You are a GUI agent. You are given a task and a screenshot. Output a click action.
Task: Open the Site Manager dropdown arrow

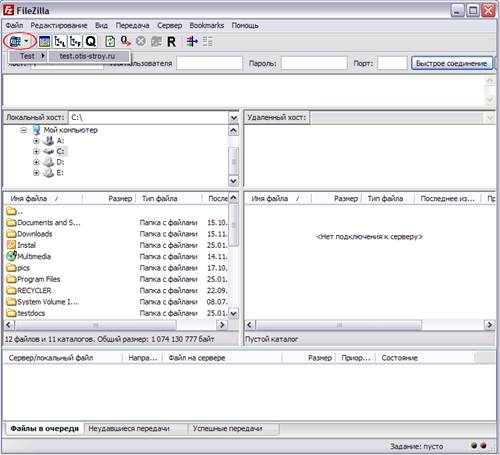(x=26, y=42)
